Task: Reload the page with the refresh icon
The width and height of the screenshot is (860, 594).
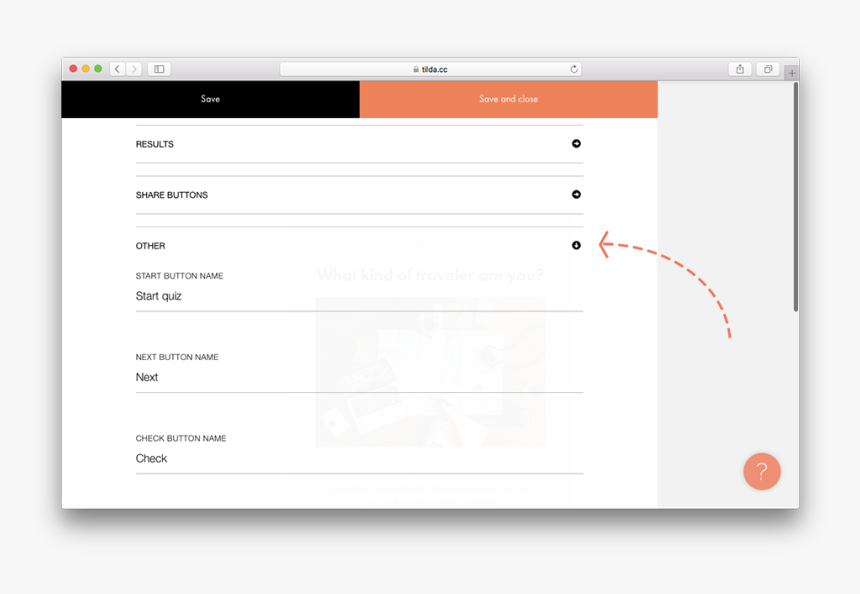Action: [574, 69]
